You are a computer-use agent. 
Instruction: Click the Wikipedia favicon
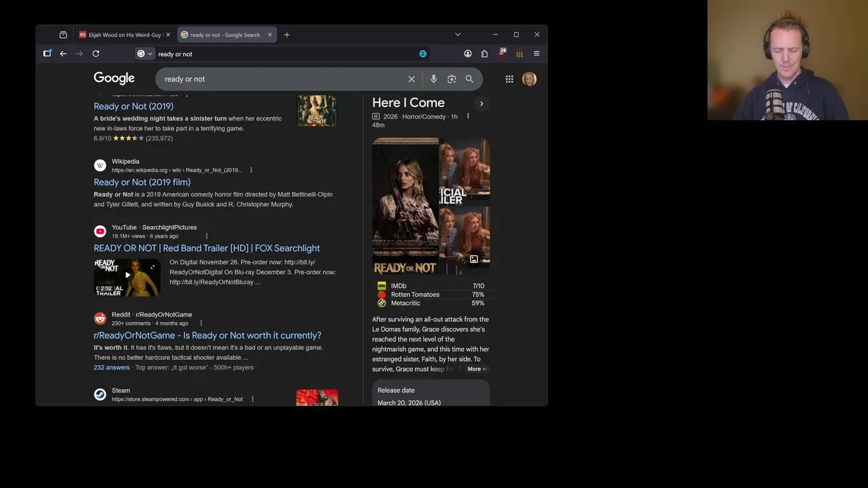(100, 165)
